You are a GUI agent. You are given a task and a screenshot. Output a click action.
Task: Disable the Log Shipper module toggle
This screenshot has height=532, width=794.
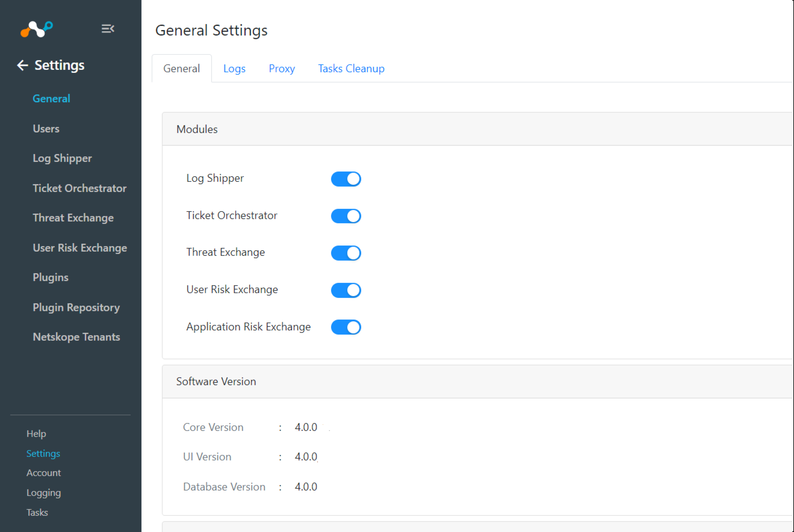coord(346,179)
